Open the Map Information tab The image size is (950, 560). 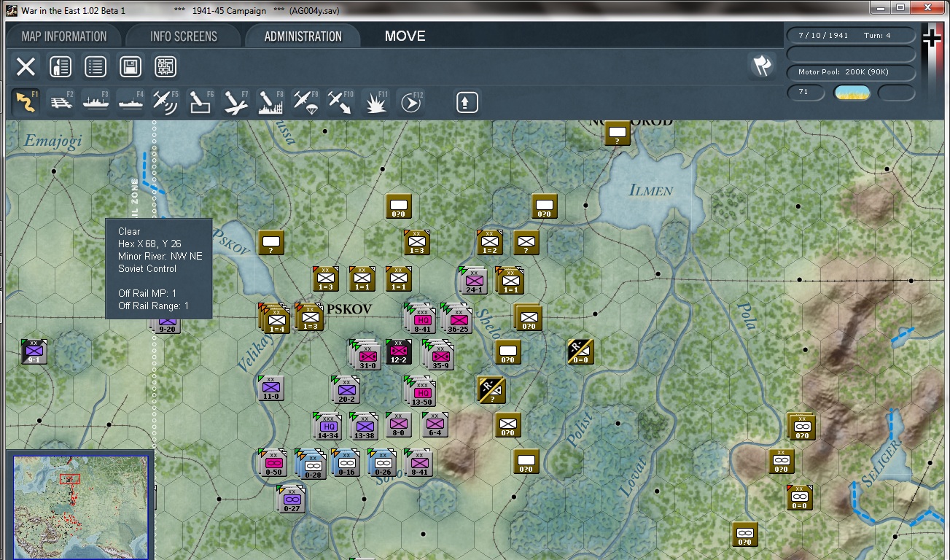[64, 36]
